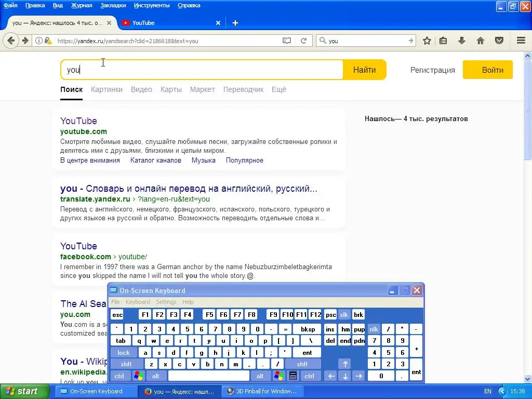Toggle the nlk num lock key
This screenshot has height=399, width=532.
(374, 329)
